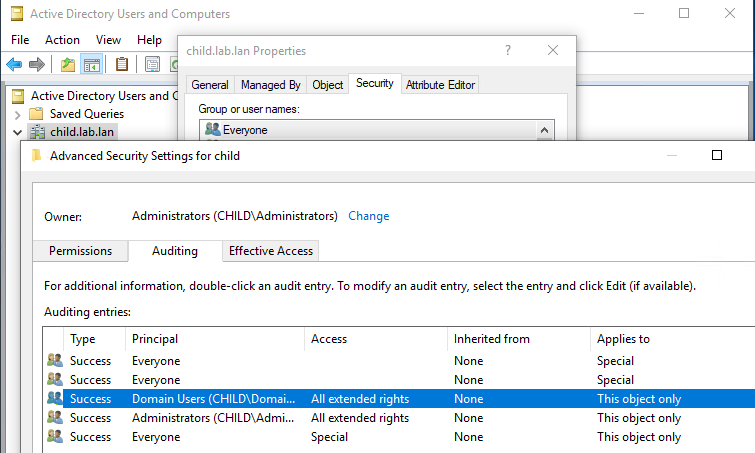Switch to the General tab in Properties

pos(210,85)
